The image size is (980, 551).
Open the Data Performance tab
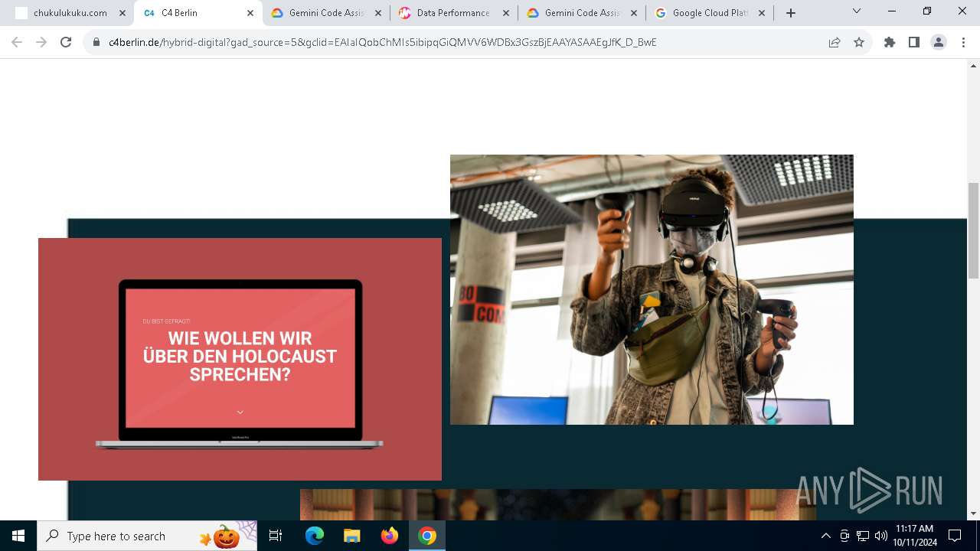[453, 13]
